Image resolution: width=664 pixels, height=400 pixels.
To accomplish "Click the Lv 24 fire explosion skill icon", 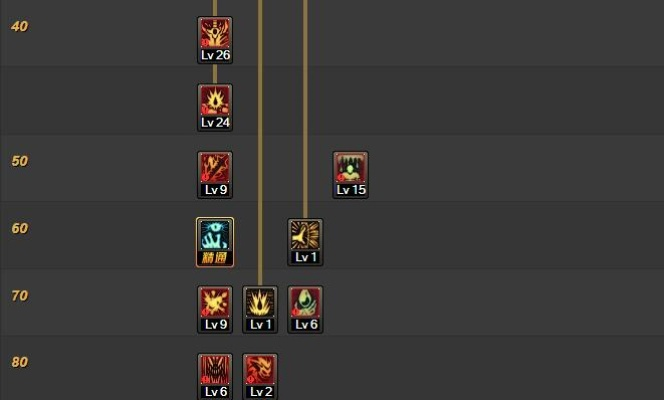I will pos(215,108).
